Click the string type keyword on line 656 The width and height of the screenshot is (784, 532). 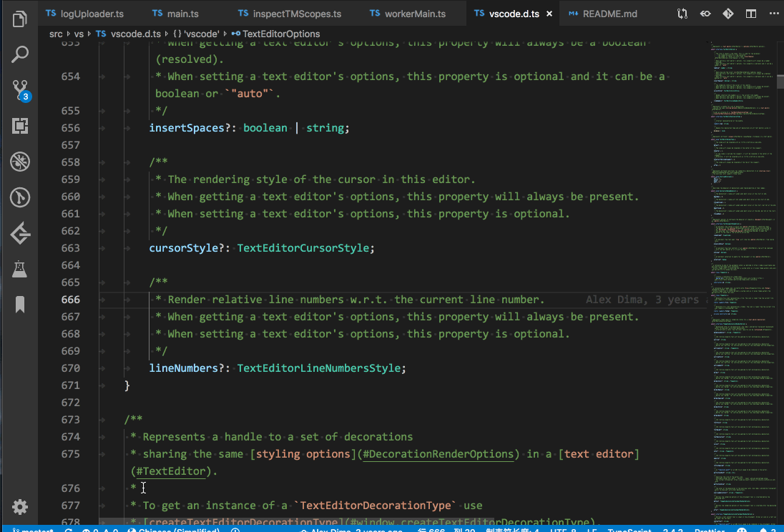tap(325, 128)
